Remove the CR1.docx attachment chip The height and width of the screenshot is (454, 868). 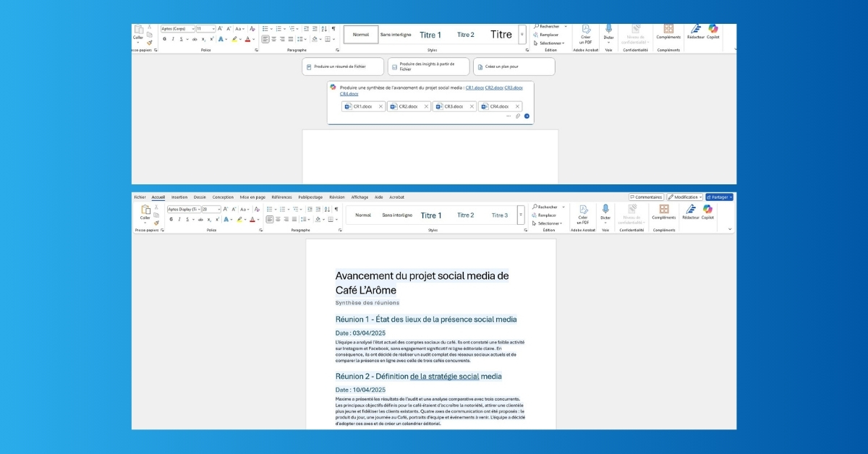pyautogui.click(x=380, y=106)
